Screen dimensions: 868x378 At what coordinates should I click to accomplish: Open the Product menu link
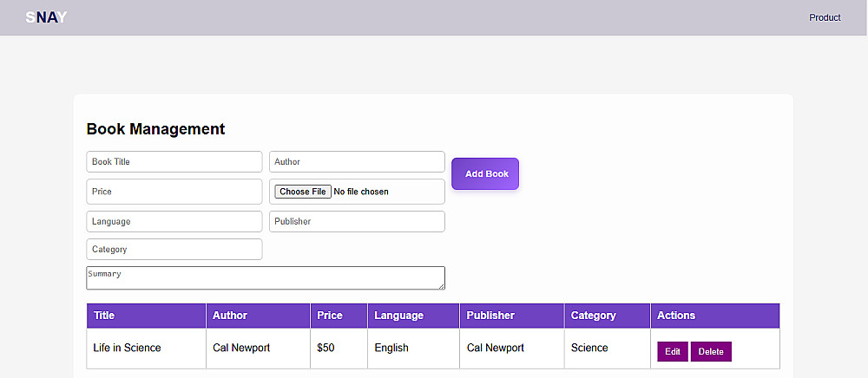pyautogui.click(x=825, y=17)
